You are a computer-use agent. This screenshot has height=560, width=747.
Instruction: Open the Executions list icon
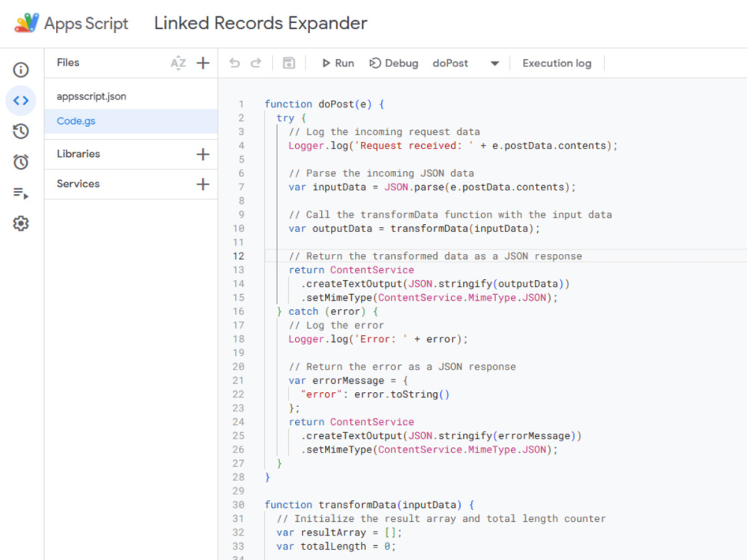click(x=20, y=193)
